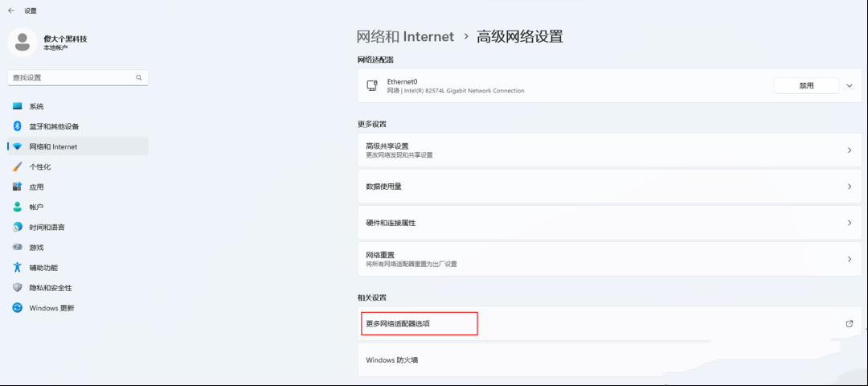Expand the Ethernet0 adapter details chevron
868x386 pixels.
pyautogui.click(x=850, y=86)
